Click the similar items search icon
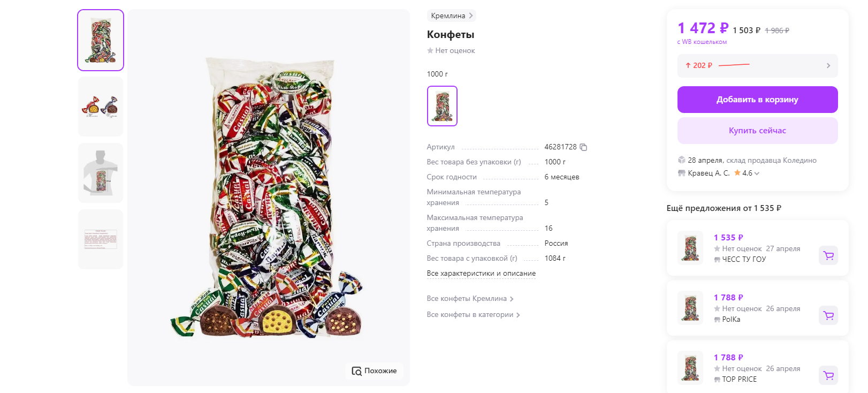Viewport: 868px width, 393px height. pos(356,371)
